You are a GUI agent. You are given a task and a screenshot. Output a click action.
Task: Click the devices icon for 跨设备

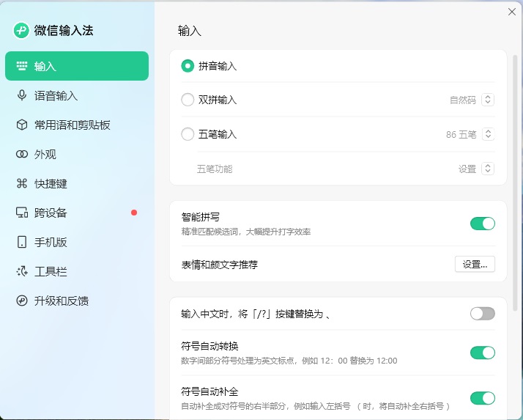point(22,213)
